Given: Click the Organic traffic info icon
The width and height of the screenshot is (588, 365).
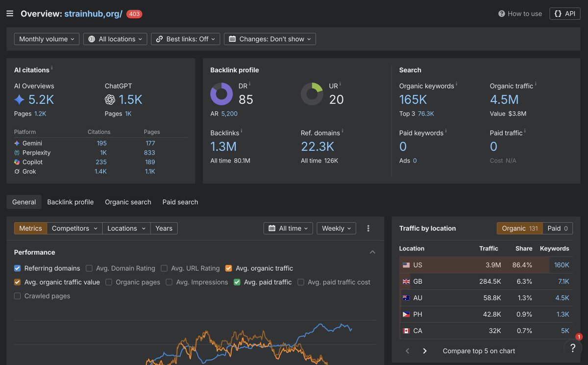Looking at the screenshot, I should (x=536, y=84).
